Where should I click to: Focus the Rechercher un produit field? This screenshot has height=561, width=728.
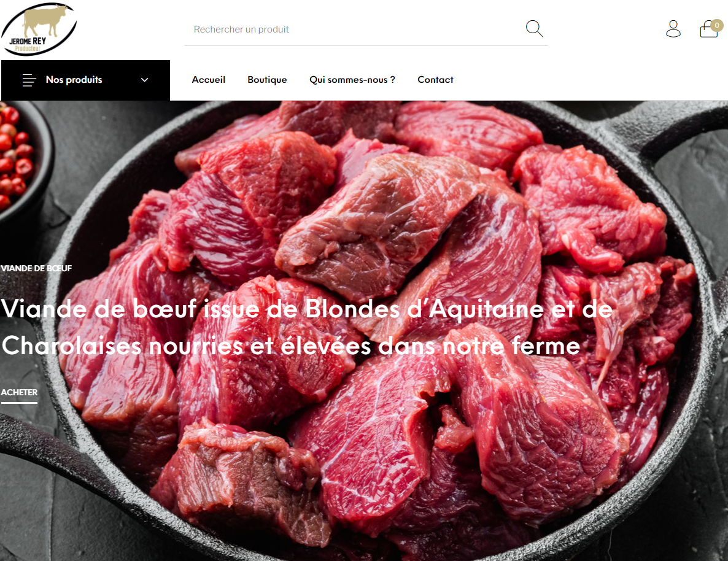pos(355,29)
